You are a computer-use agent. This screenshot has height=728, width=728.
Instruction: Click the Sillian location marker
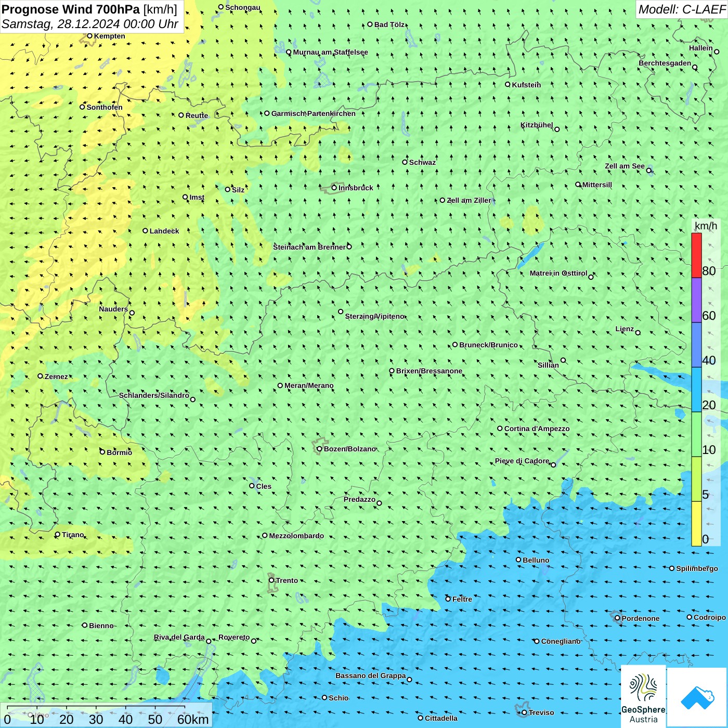click(563, 360)
